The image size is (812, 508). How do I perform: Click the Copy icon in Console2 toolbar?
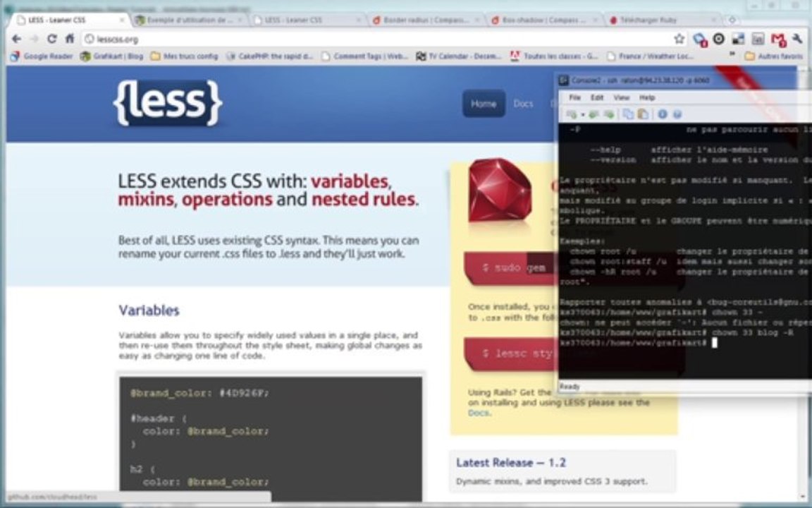(x=628, y=114)
